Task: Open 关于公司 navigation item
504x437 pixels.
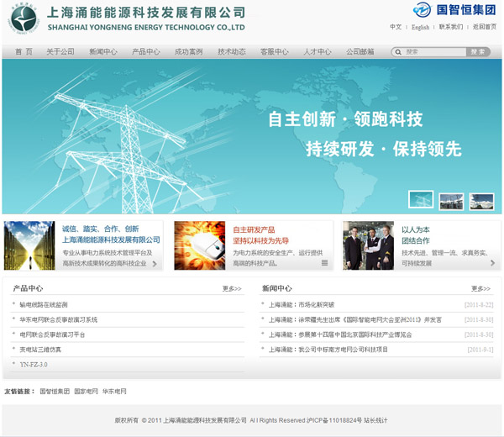Action: 60,52
